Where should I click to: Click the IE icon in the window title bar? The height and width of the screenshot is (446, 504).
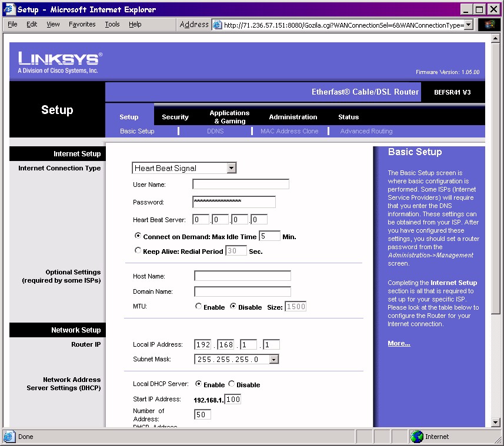pos(9,9)
